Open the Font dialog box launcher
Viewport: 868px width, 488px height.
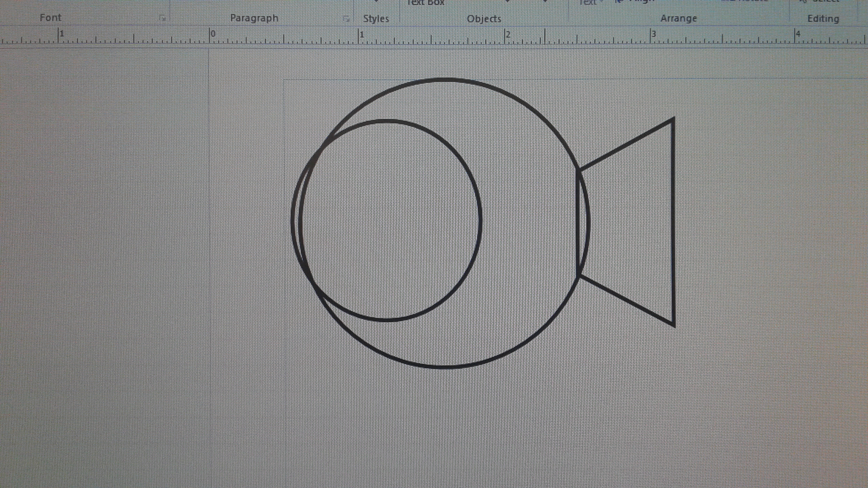162,18
